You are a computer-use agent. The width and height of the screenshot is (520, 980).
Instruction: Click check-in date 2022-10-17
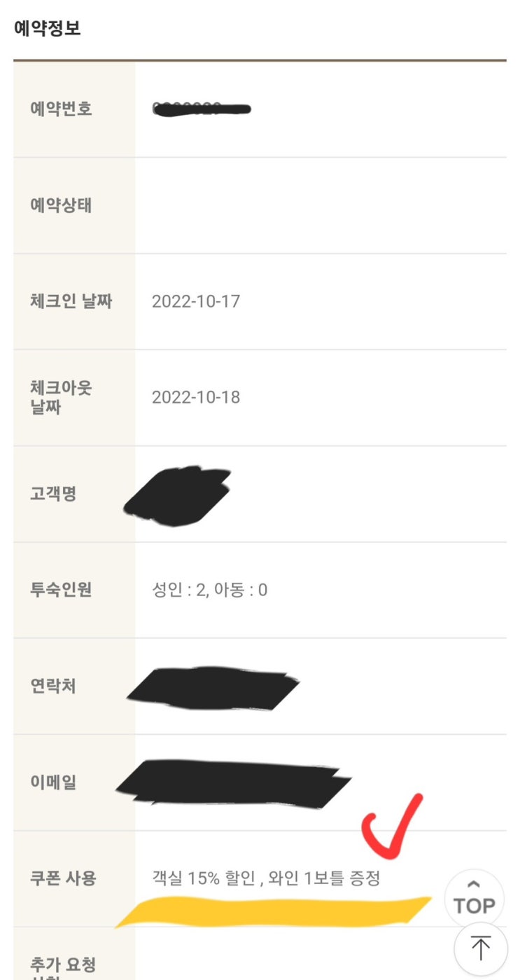(196, 301)
